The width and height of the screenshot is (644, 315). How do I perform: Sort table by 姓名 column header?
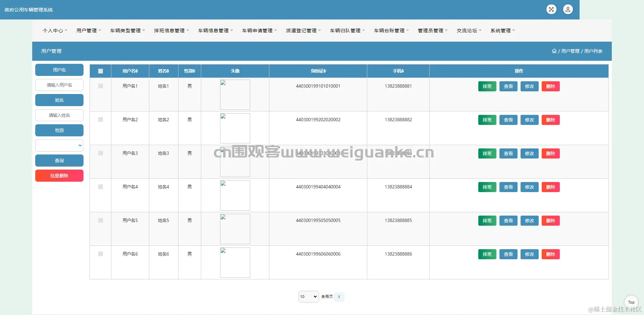tap(163, 71)
